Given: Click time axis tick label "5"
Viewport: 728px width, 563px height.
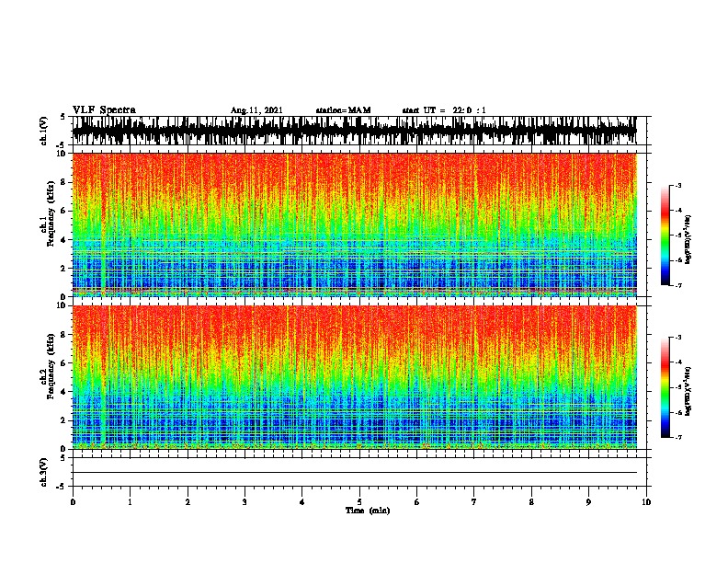Looking at the screenshot, I should (359, 502).
